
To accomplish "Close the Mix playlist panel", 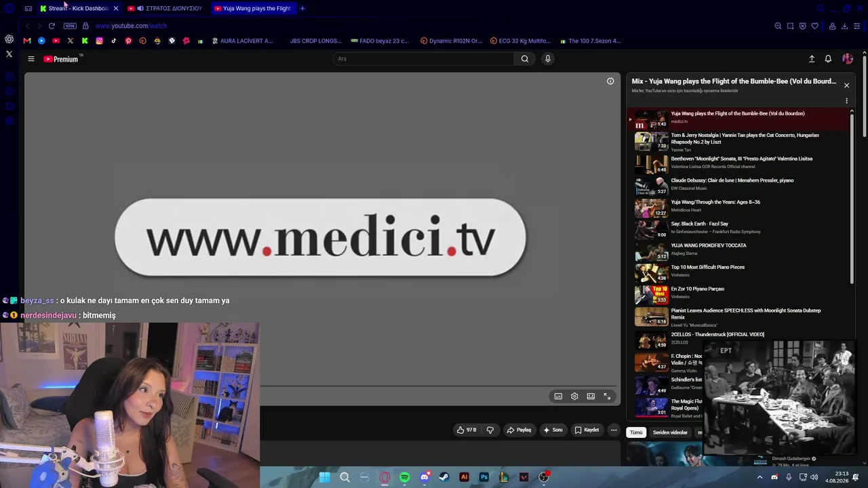I will point(846,85).
